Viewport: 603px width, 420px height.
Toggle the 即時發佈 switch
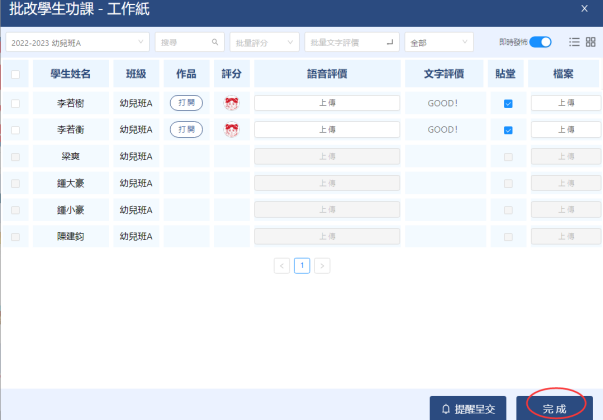coord(540,42)
